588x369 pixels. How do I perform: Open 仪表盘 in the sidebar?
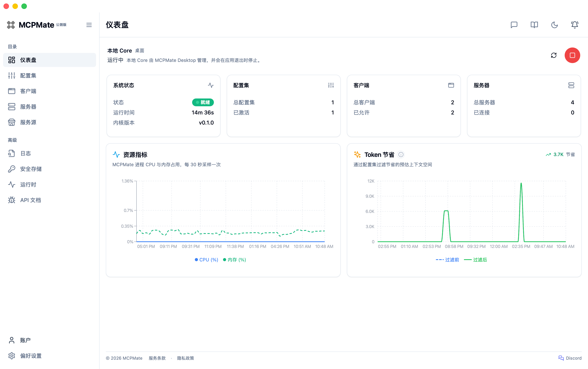click(50, 60)
